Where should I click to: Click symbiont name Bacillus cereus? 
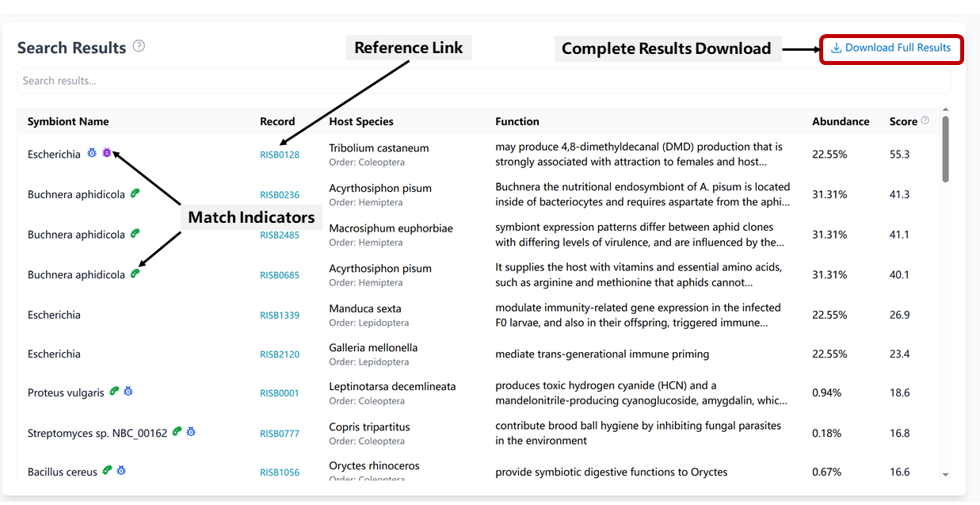click(63, 472)
